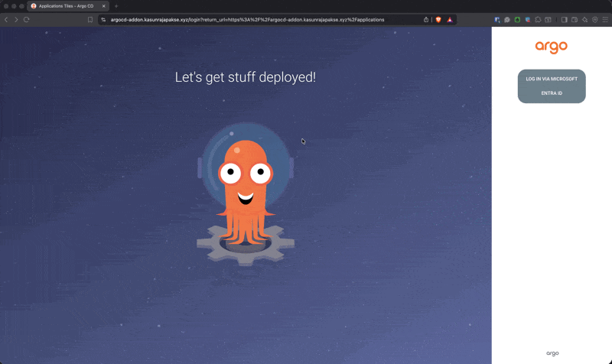The image size is (612, 364).
Task: Open the Brave Rewards triangle icon
Action: 450,20
